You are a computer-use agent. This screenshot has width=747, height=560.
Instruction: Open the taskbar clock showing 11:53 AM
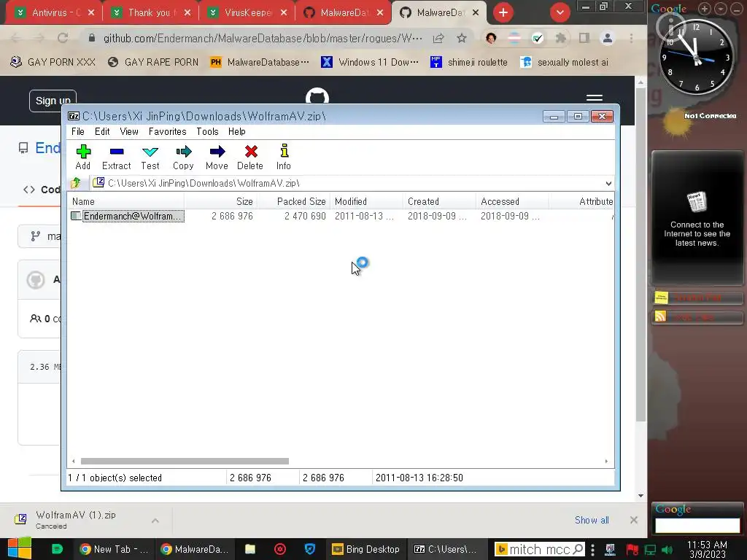[707, 549]
